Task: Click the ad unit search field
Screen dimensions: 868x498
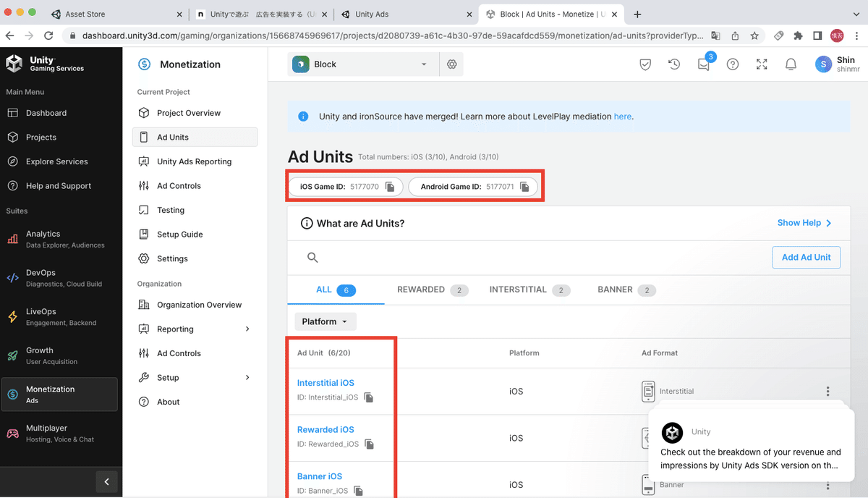Action: 434,257
